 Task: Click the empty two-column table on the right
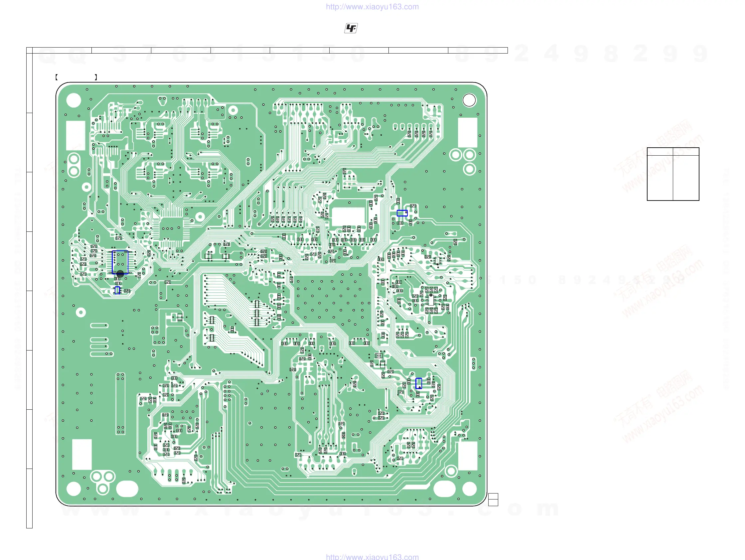coord(672,174)
